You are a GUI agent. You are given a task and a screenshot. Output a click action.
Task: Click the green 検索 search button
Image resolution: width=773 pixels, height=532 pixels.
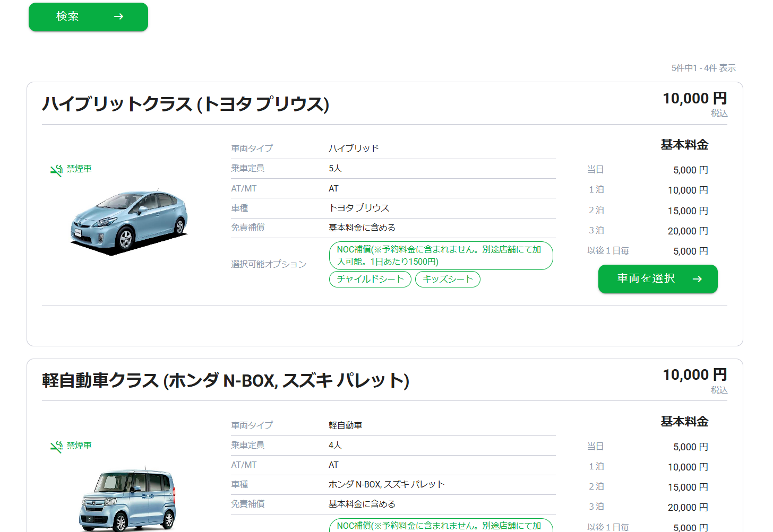(x=88, y=17)
